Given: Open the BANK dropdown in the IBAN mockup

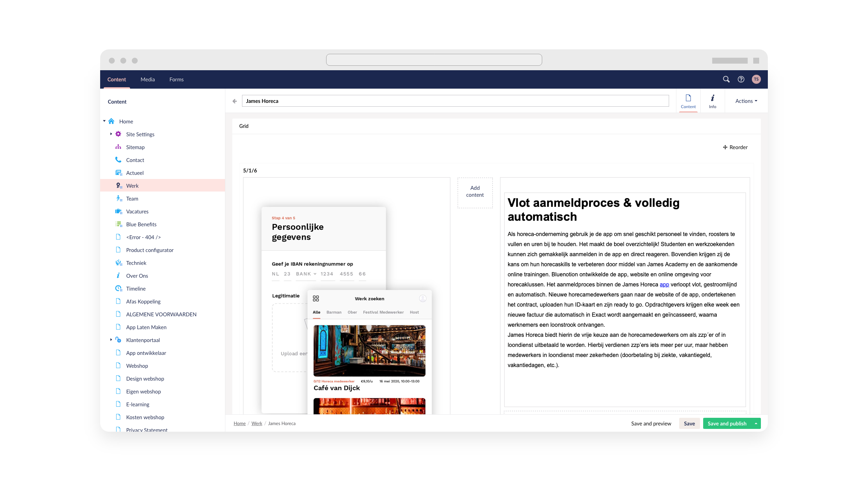Looking at the screenshot, I should tap(306, 274).
